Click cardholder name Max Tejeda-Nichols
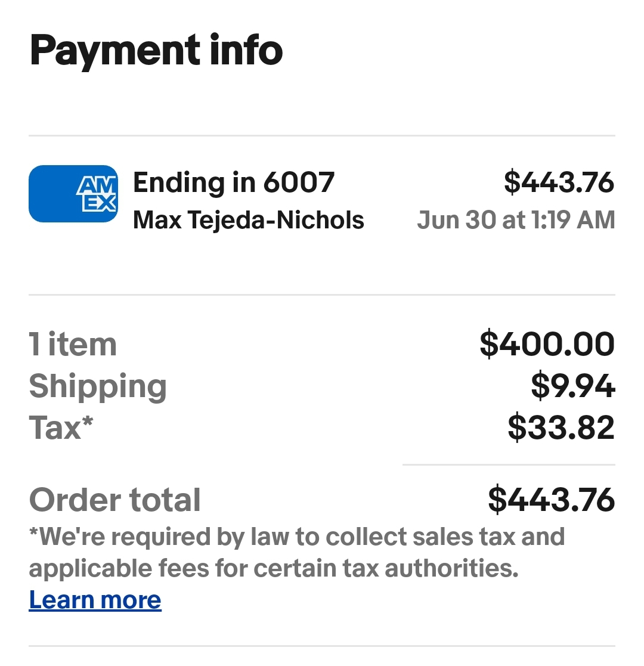The width and height of the screenshot is (644, 666). click(249, 220)
